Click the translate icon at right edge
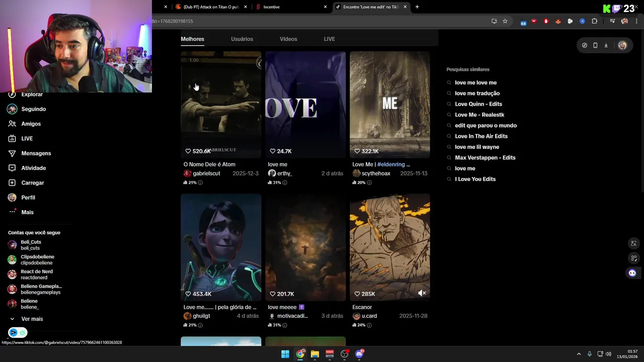 (634, 243)
